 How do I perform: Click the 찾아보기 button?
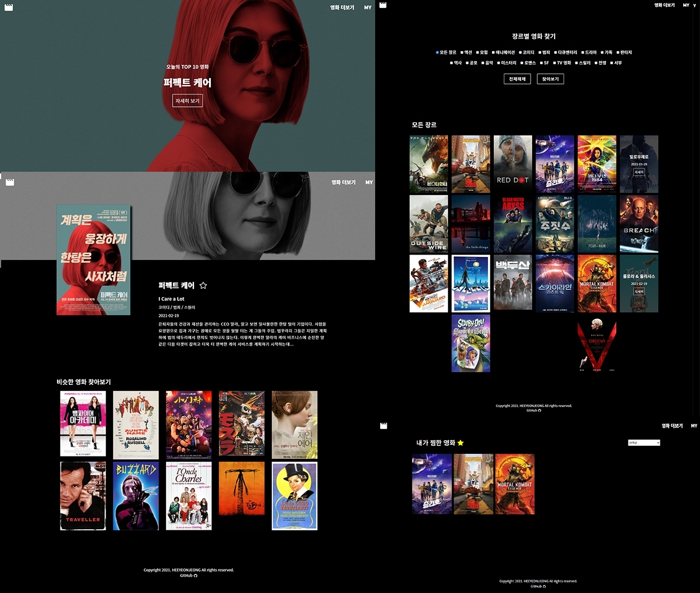(x=550, y=79)
